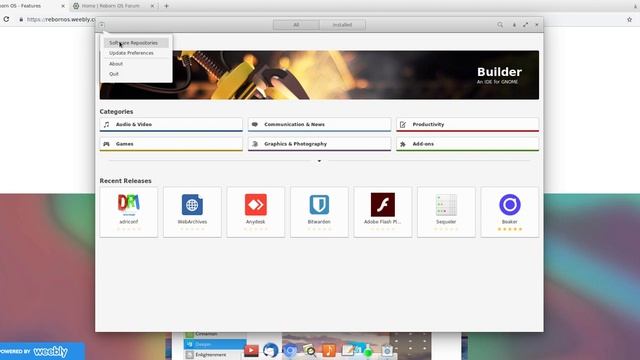Viewport: 640px width, 360px height.
Task: Launch the blue bird mail dock icon
Action: 270,351
